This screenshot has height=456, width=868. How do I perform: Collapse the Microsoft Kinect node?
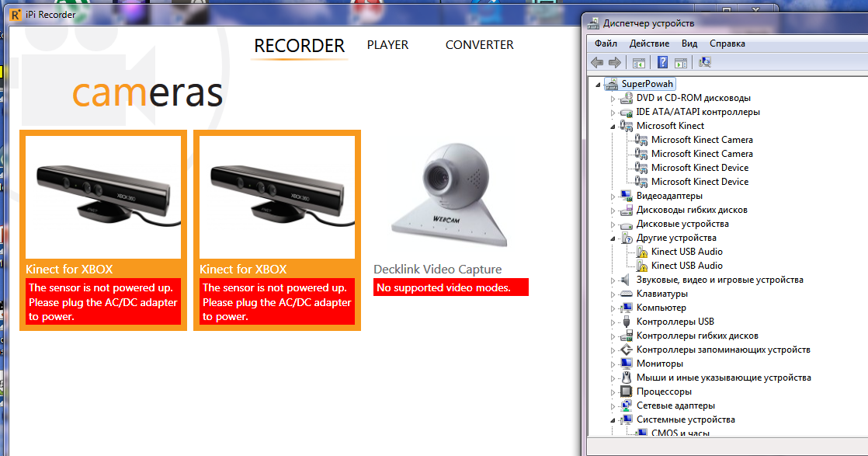(613, 127)
